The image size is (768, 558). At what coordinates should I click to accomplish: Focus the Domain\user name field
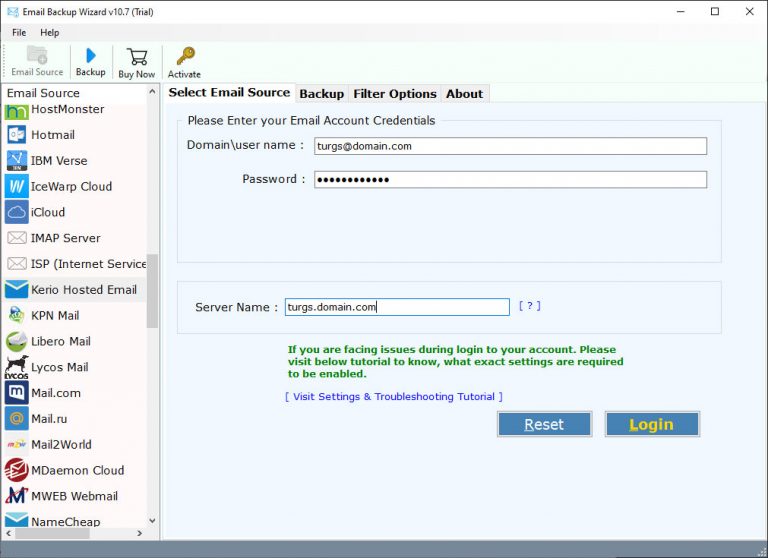pos(510,146)
